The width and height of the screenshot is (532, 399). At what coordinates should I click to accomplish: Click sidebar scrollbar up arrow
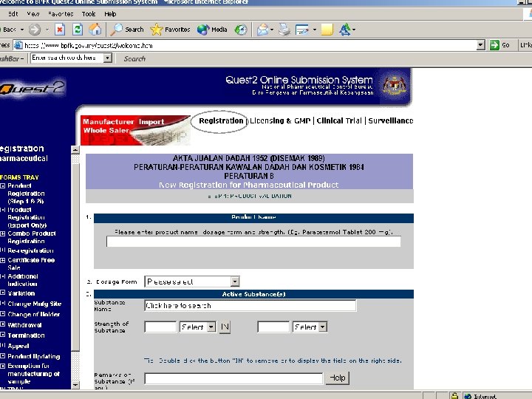[x=75, y=149]
